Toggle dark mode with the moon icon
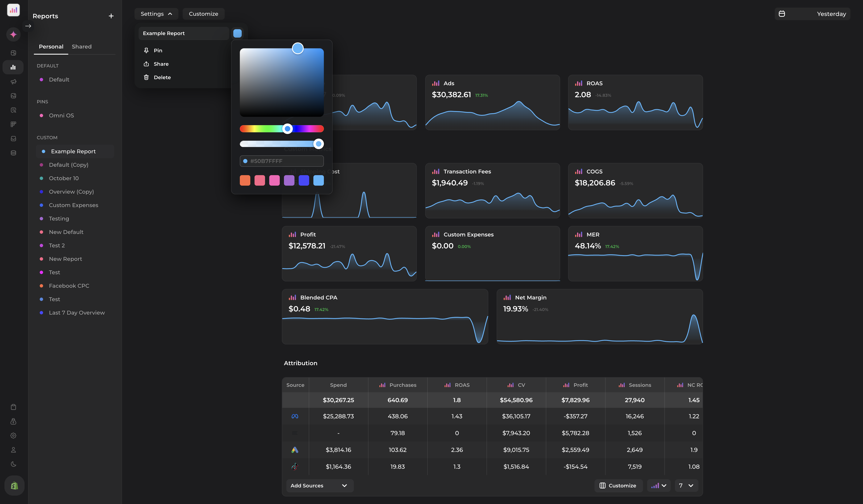This screenshot has height=504, width=863. pos(13,464)
